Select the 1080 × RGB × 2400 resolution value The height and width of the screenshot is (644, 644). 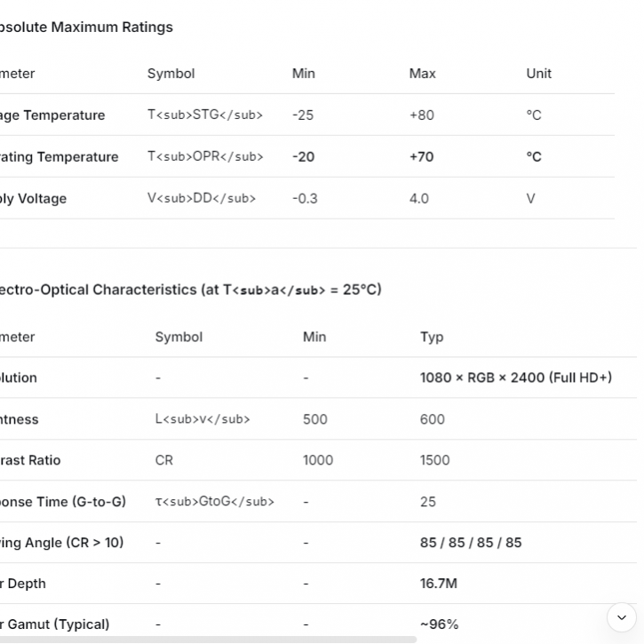(515, 378)
